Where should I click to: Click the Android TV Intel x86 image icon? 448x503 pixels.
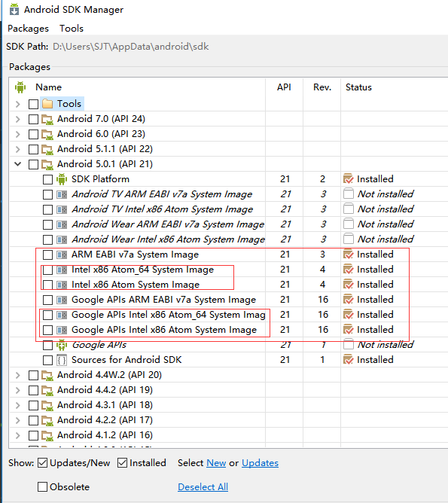click(x=62, y=209)
